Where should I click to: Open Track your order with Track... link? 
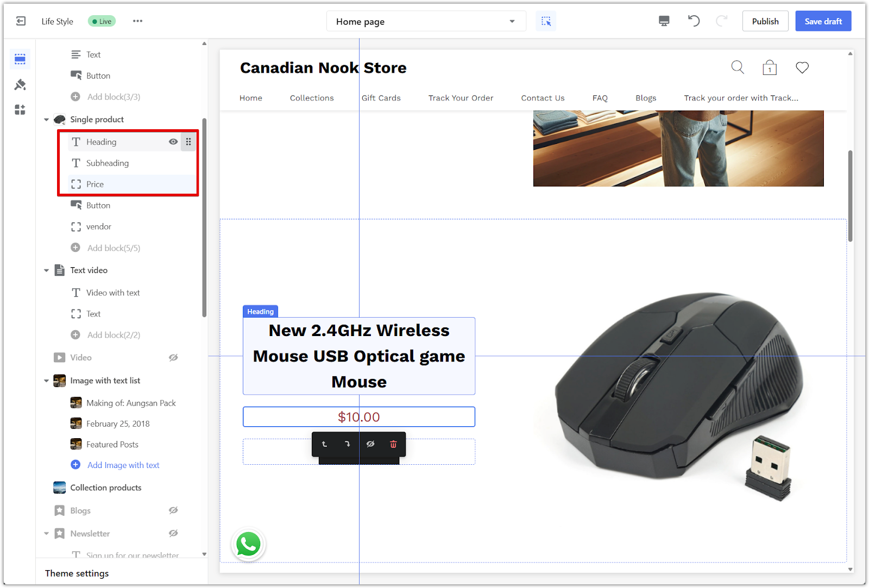tap(741, 98)
